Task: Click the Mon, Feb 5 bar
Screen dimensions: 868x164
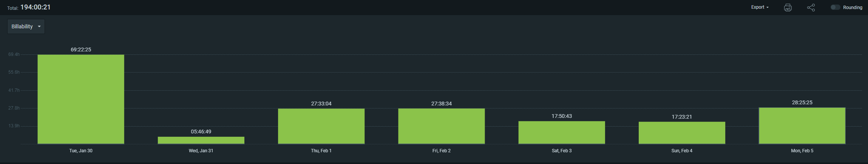Action: pos(802,125)
